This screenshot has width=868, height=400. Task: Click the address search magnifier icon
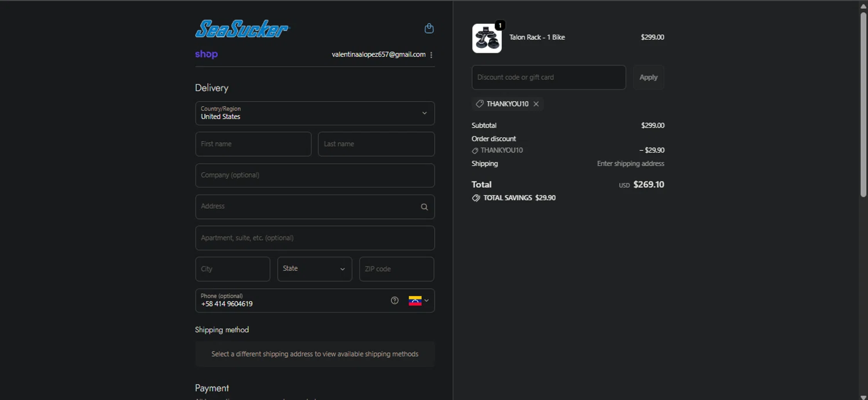point(424,207)
